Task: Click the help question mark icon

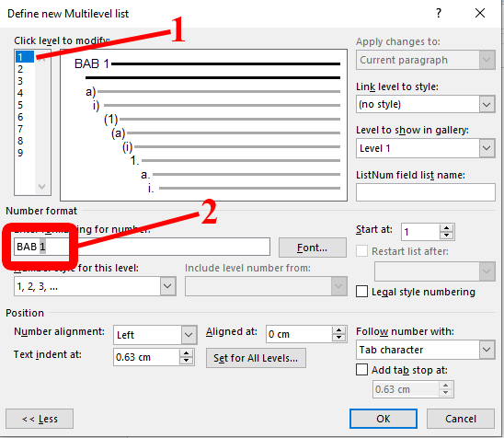Action: point(439,13)
